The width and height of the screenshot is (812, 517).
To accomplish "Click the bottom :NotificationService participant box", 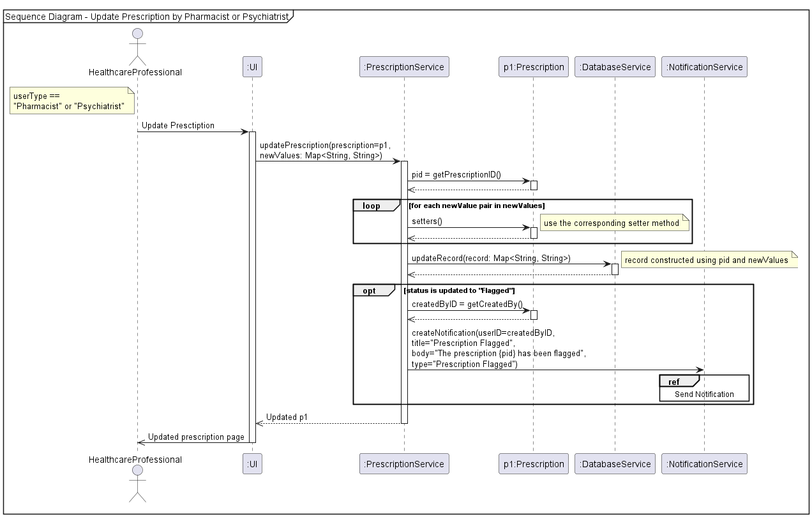I will pyautogui.click(x=704, y=463).
